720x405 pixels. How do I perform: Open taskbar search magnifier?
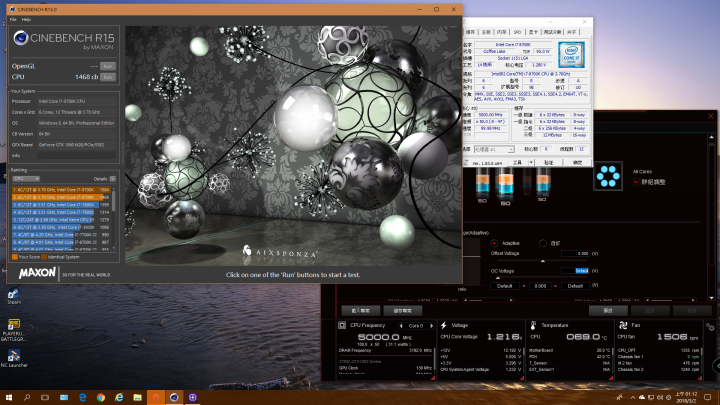tap(27, 397)
